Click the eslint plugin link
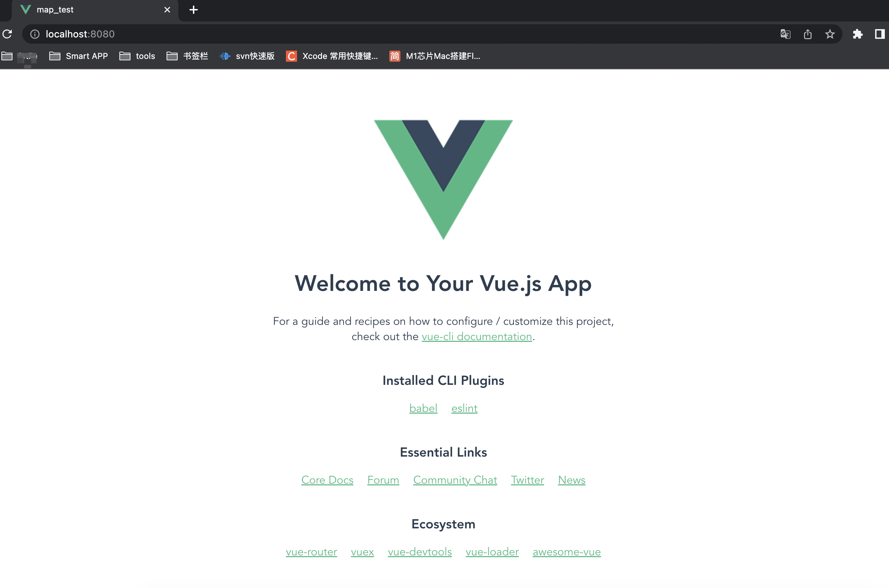This screenshot has height=588, width=889. 464,408
